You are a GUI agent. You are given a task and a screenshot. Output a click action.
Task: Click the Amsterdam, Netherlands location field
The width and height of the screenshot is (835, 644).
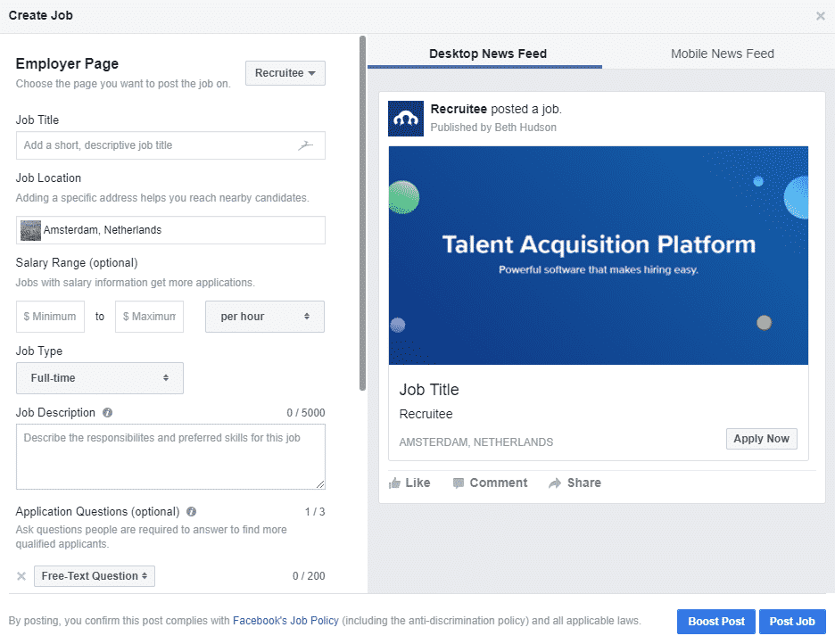[170, 230]
